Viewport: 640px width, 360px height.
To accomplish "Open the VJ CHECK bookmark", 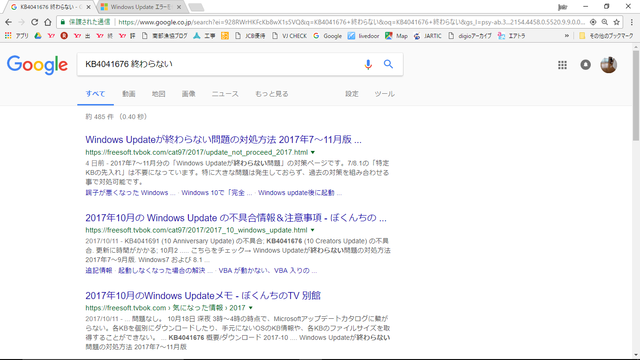I will click(x=289, y=36).
